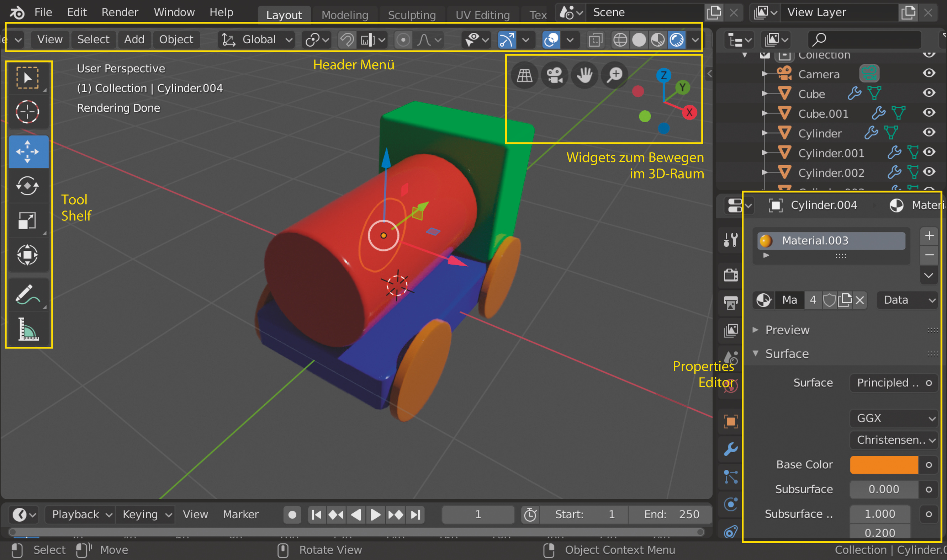Hide the Cube object in outliner
947x560 pixels.
929,93
